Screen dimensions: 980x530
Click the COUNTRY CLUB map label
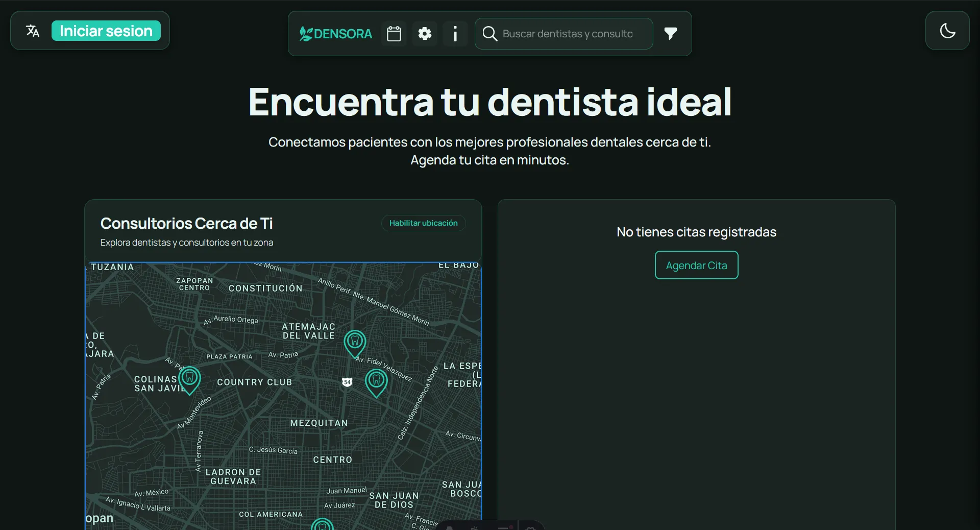click(254, 382)
